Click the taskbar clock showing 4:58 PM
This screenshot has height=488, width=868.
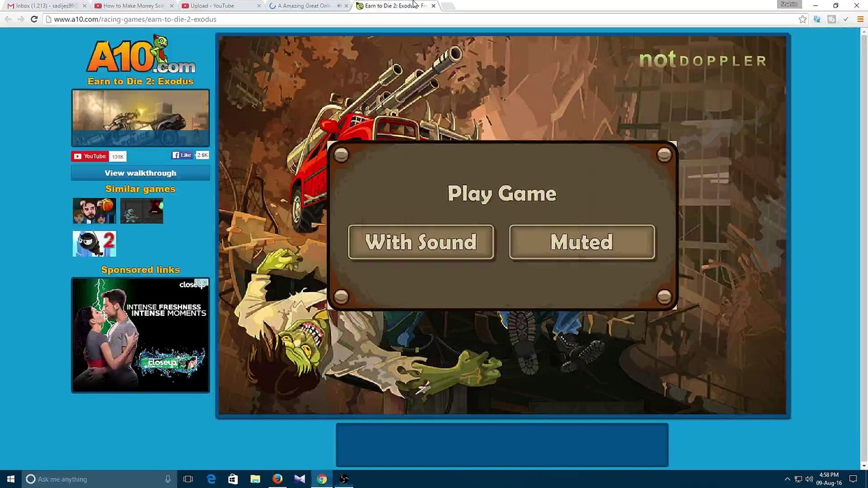[x=829, y=479]
